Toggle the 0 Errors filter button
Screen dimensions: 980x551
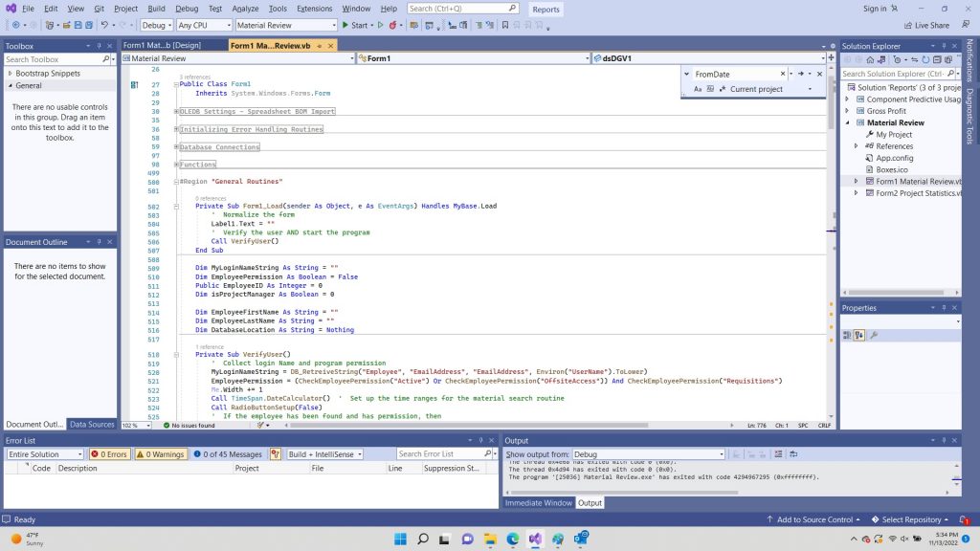(109, 454)
